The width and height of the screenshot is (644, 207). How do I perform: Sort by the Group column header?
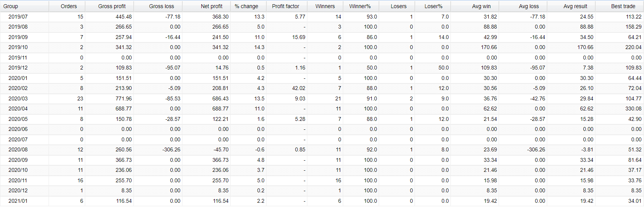(24, 6)
